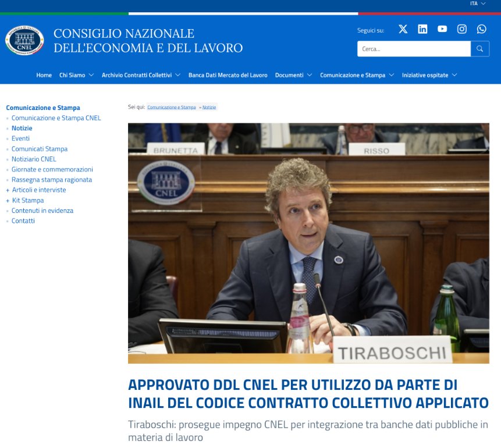
Task: Expand Archivio Contratti Collettivi menu
Action: tap(141, 75)
